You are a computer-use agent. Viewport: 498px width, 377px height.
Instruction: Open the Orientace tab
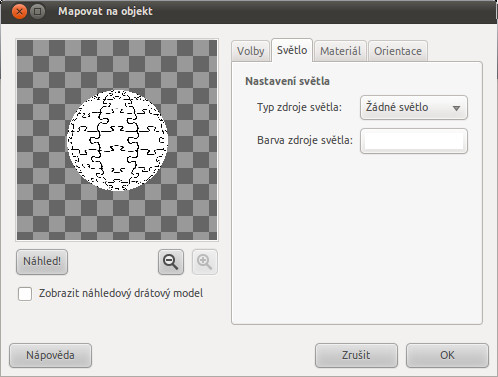pyautogui.click(x=398, y=51)
